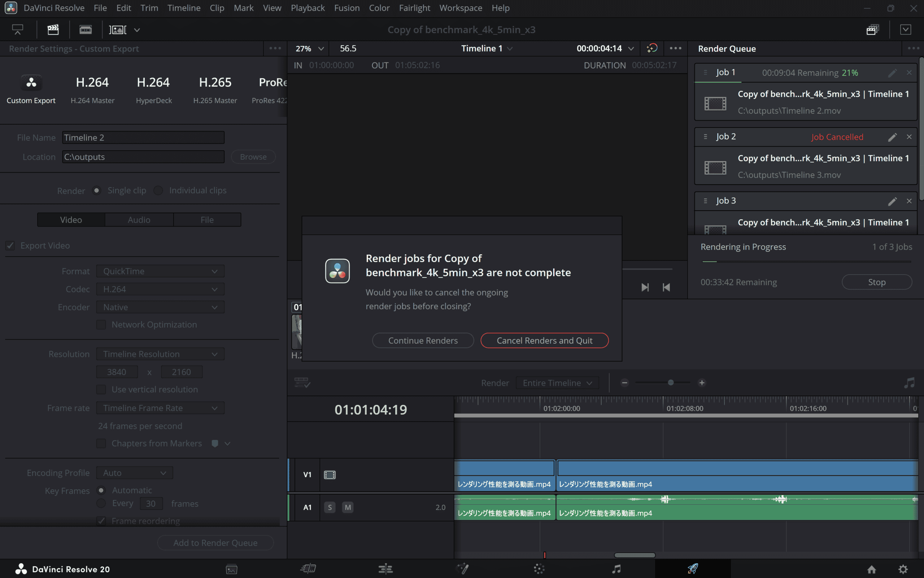Zoom out timeline with minus icon

click(x=625, y=383)
